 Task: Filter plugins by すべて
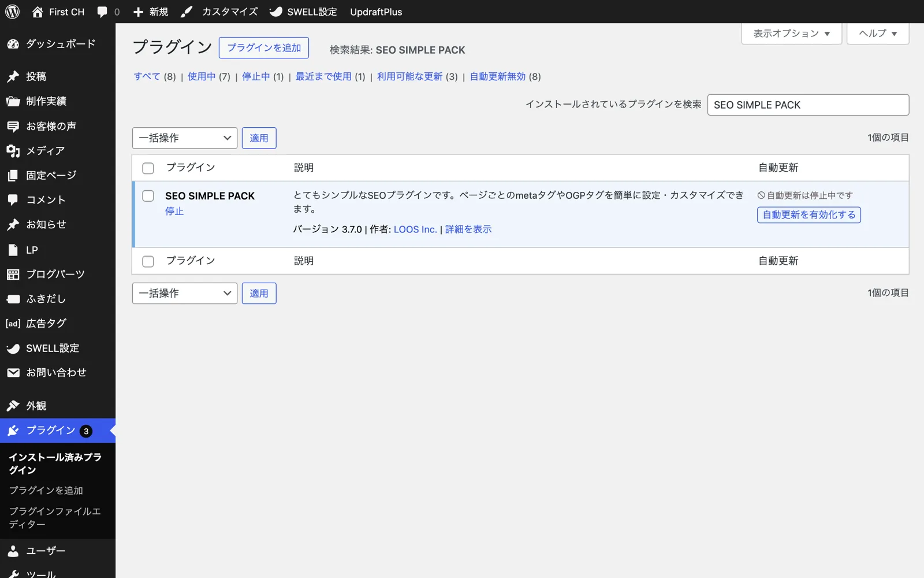[x=147, y=76]
